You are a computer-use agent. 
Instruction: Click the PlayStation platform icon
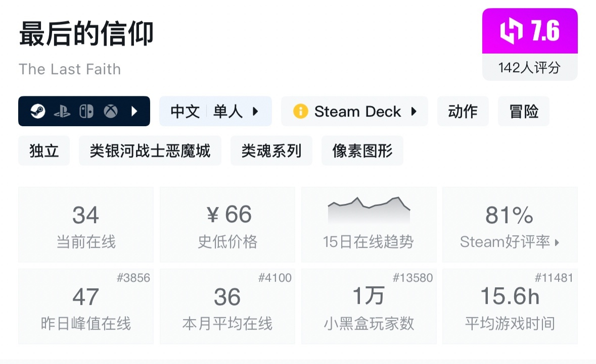pos(62,111)
